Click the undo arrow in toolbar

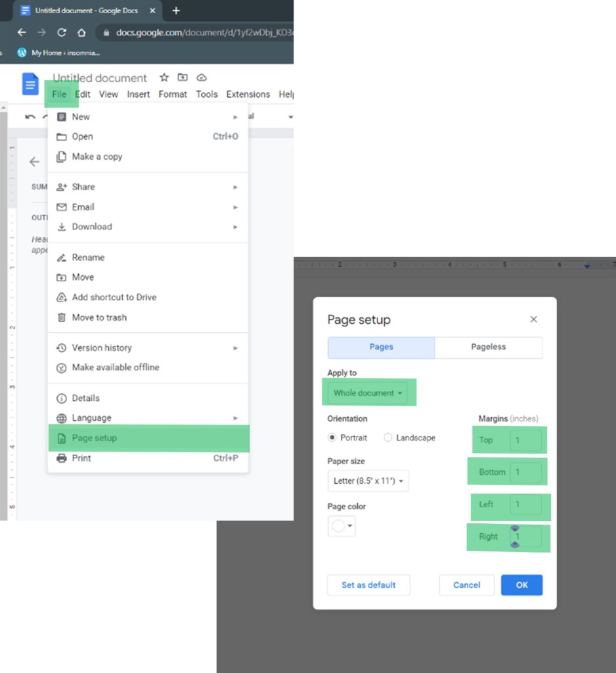(30, 117)
